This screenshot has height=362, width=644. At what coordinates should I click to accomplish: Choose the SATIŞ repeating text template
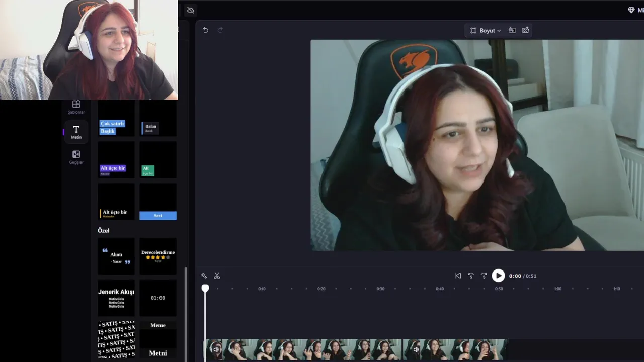tap(116, 339)
